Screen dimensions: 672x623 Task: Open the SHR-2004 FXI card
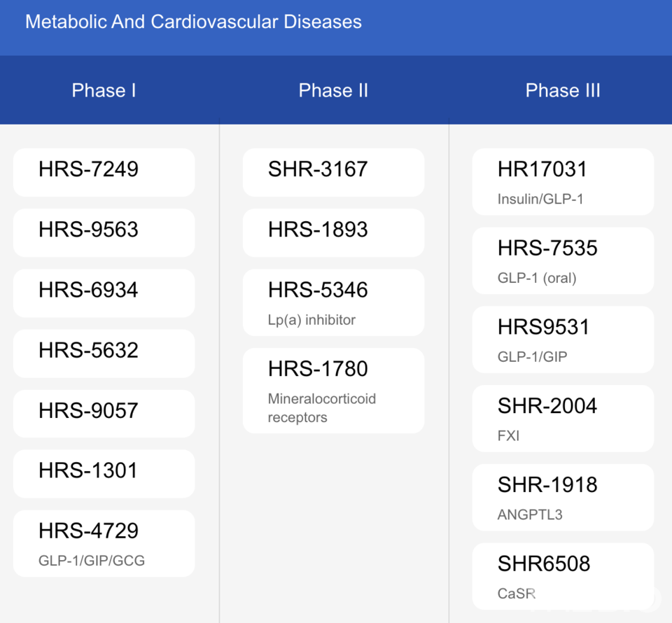pos(563,419)
